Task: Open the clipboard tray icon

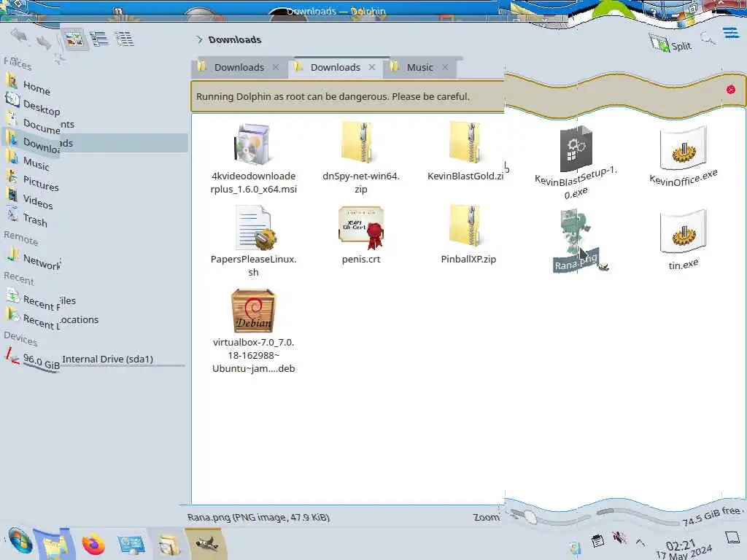Action: point(597,541)
